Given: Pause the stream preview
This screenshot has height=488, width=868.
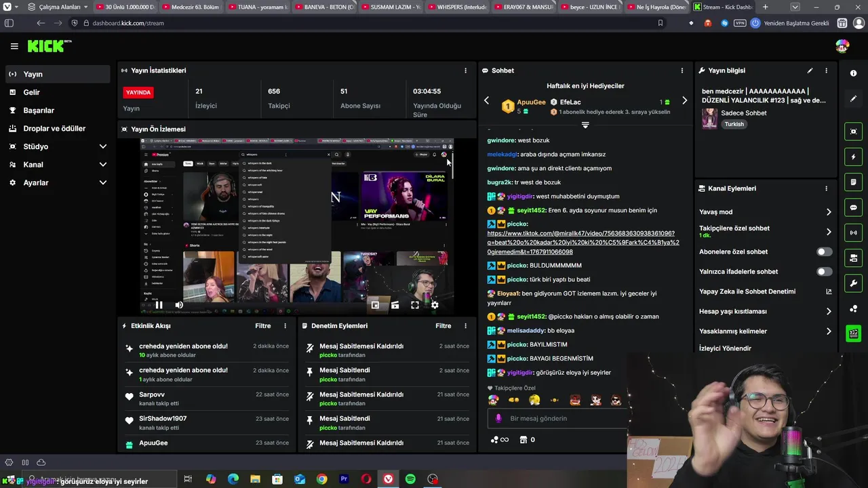Looking at the screenshot, I should [x=159, y=305].
